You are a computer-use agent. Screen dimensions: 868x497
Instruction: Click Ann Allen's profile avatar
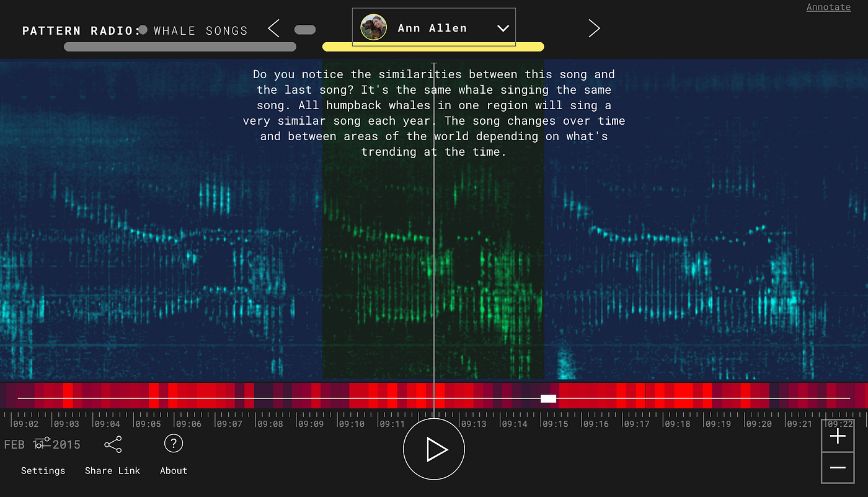tap(373, 27)
